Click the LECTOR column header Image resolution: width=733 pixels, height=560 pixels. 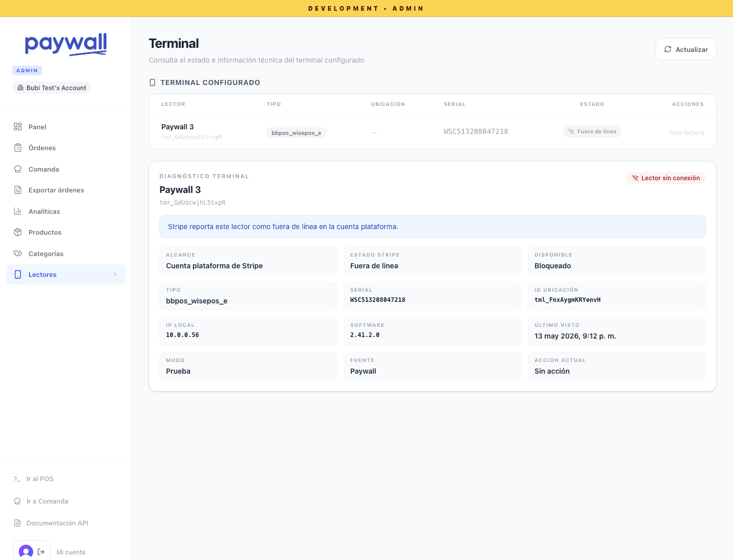click(173, 104)
